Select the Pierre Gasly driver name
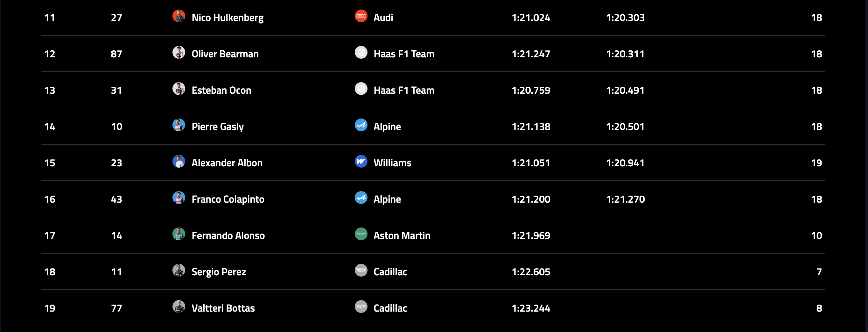This screenshot has width=868, height=332. (x=218, y=127)
